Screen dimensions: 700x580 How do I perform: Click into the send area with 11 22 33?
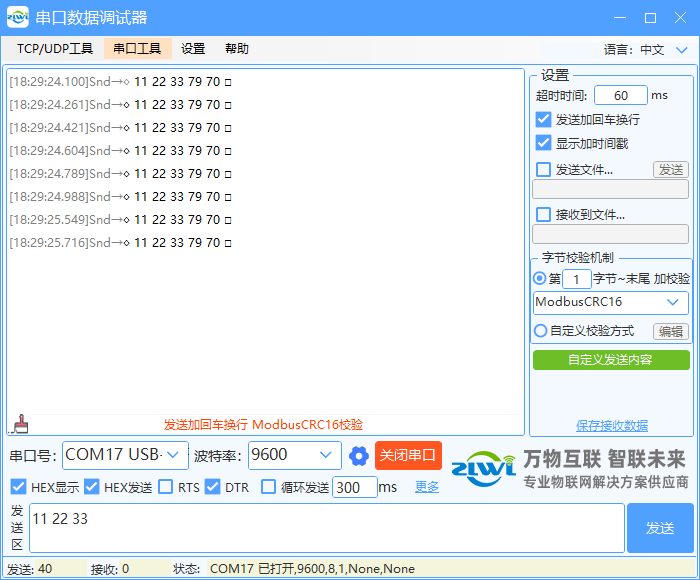point(327,528)
